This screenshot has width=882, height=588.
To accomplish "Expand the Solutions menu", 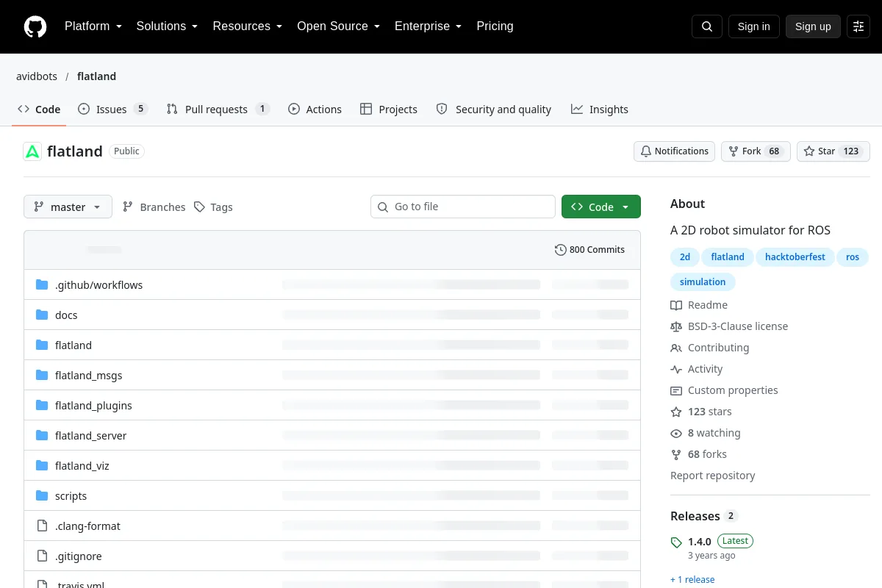I will pyautogui.click(x=167, y=26).
